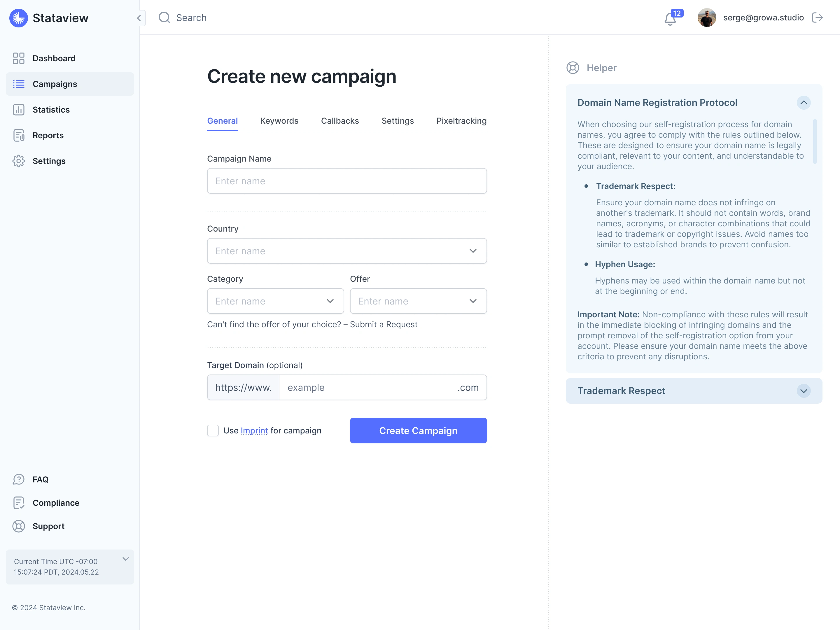Switch to the Pixeltracking tab
The height and width of the screenshot is (630, 840).
tap(461, 121)
